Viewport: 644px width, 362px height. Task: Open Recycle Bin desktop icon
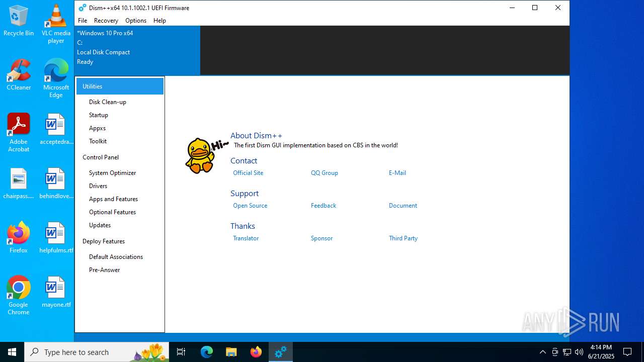19,21
